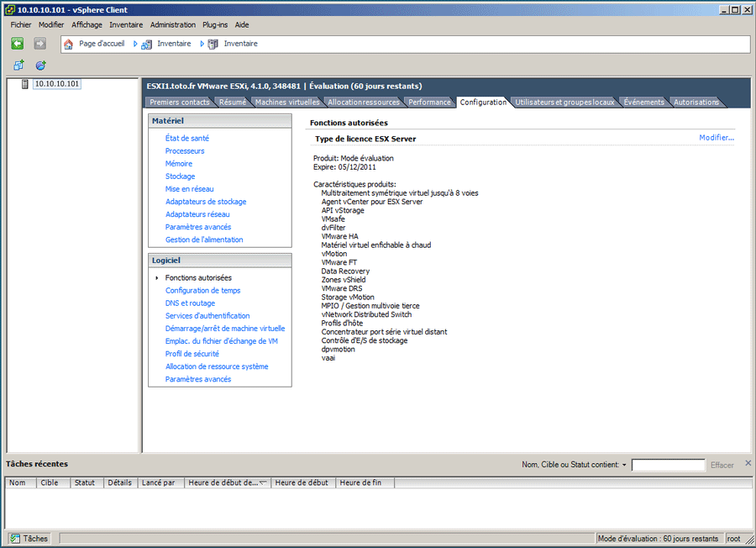The width and height of the screenshot is (756, 548).
Task: Click the first Inventaire breadcrumb icon
Action: click(146, 45)
